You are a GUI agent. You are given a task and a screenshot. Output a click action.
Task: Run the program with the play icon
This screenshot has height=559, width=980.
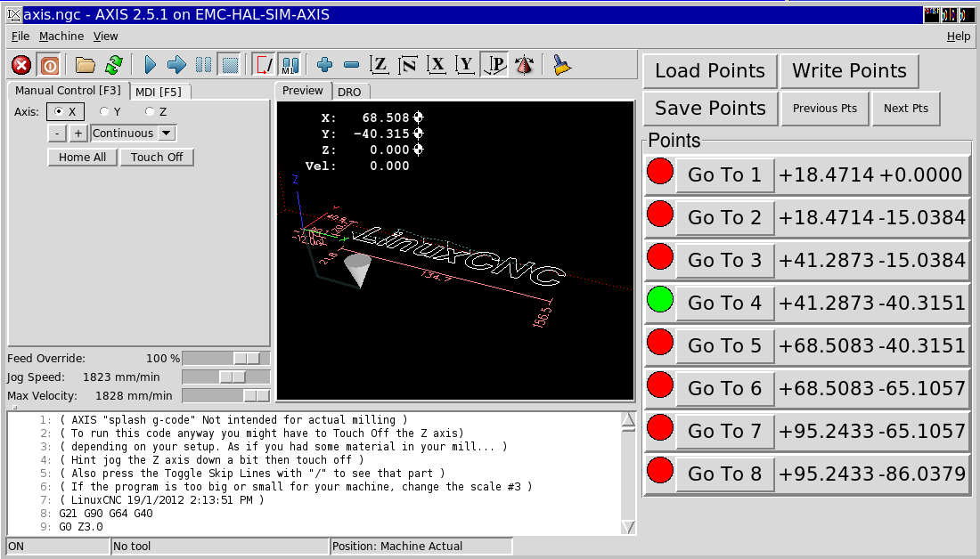[x=150, y=65]
